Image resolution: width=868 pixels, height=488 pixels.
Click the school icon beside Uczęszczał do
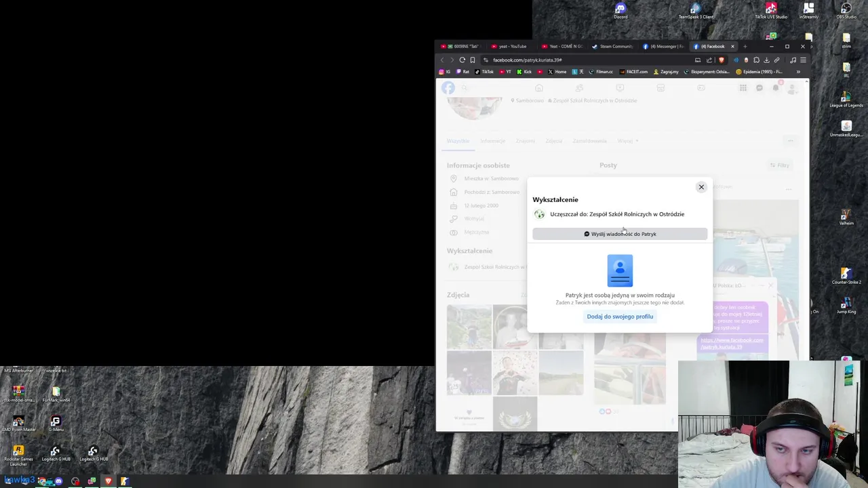coord(539,214)
